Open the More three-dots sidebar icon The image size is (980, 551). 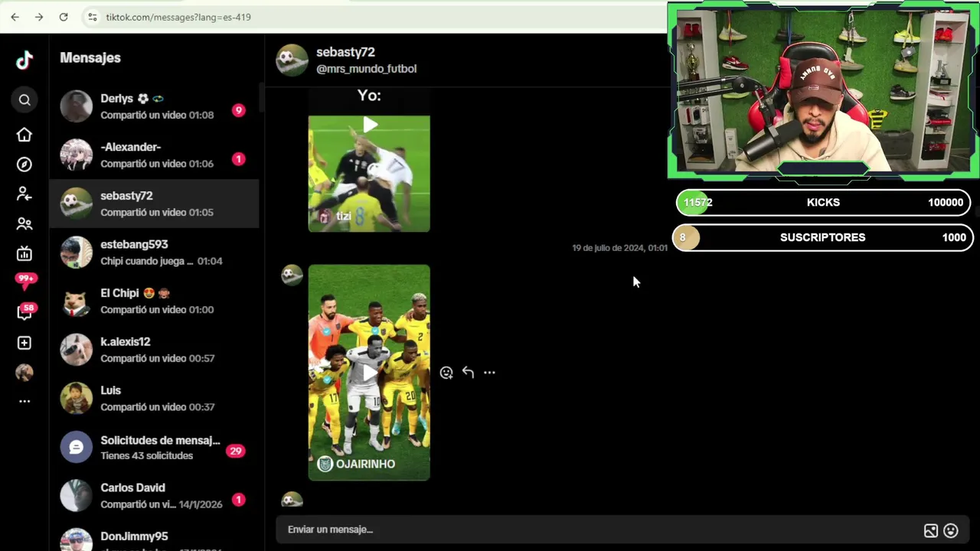tap(24, 401)
